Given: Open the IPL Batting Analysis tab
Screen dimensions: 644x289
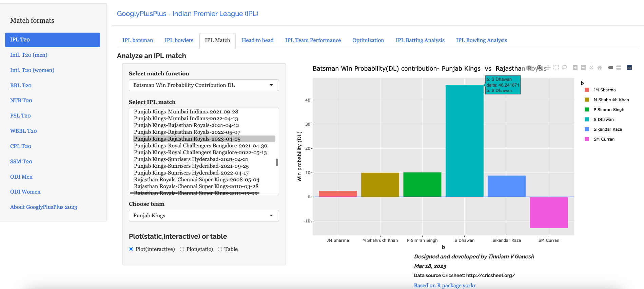Looking at the screenshot, I should point(420,40).
